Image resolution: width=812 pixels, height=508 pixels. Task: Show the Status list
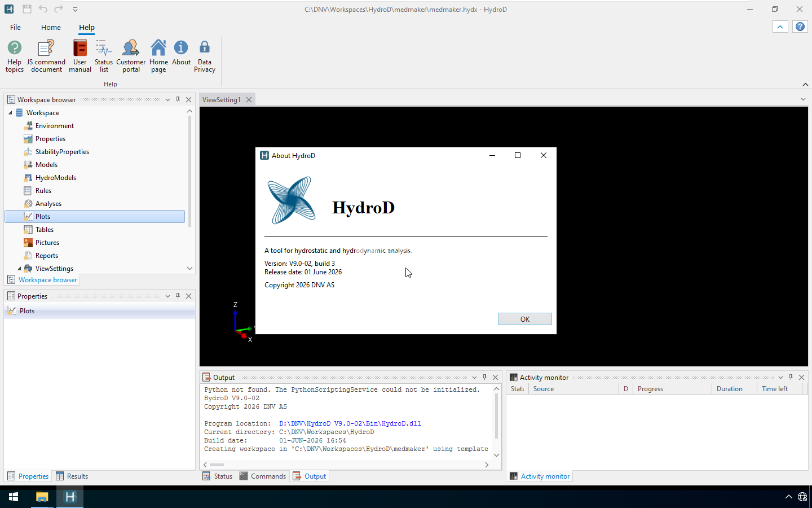coord(104,56)
